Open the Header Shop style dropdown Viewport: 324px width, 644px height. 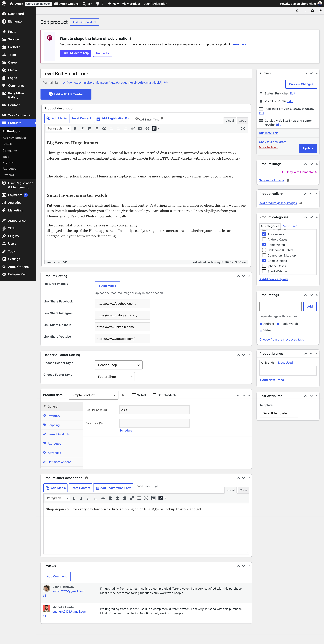tap(119, 365)
